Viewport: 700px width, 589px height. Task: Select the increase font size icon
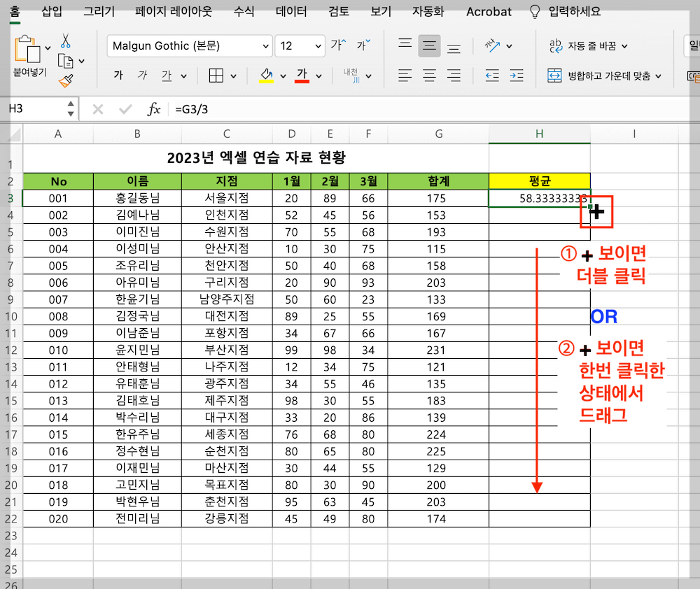click(337, 45)
